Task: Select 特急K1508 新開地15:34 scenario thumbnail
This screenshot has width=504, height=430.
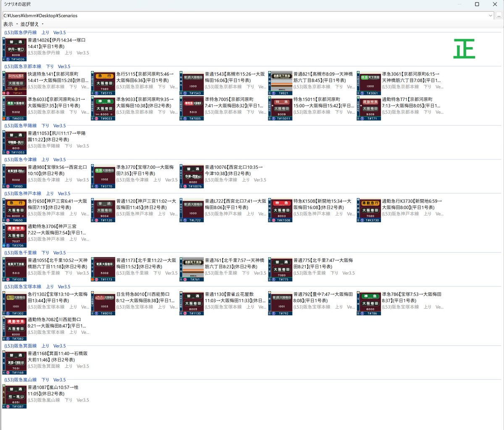Action: pyautogui.click(x=280, y=210)
